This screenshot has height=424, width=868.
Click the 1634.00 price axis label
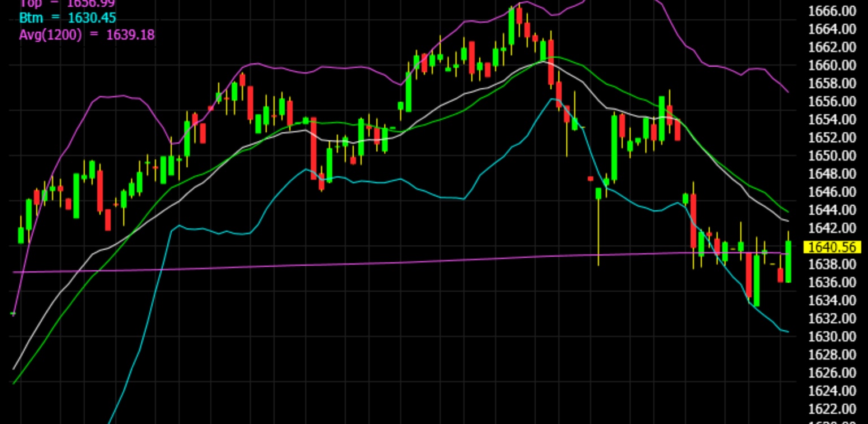coord(832,300)
